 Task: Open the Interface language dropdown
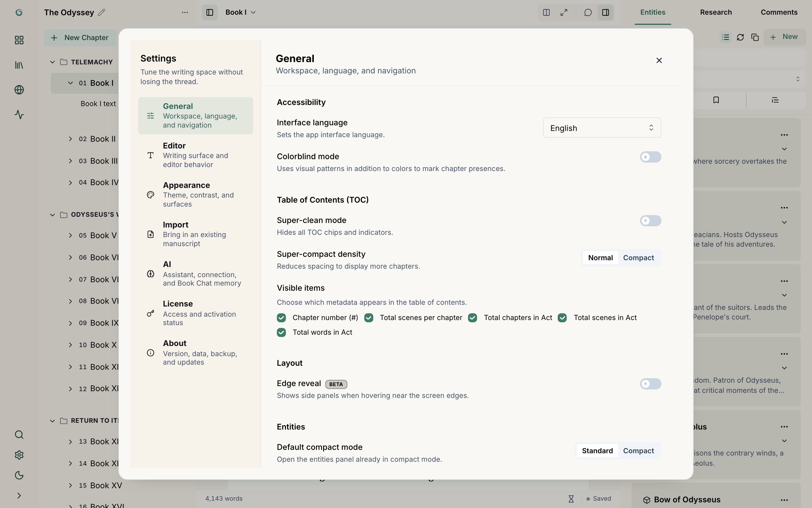(602, 128)
